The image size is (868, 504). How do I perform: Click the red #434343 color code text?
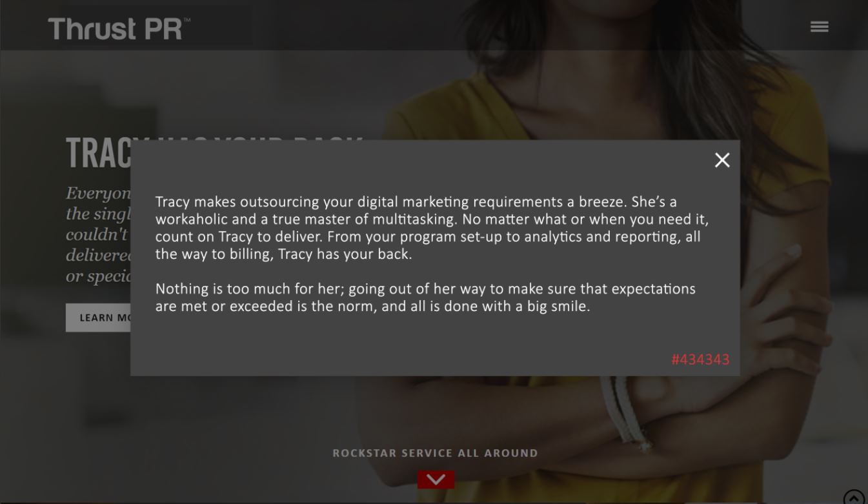click(x=700, y=359)
